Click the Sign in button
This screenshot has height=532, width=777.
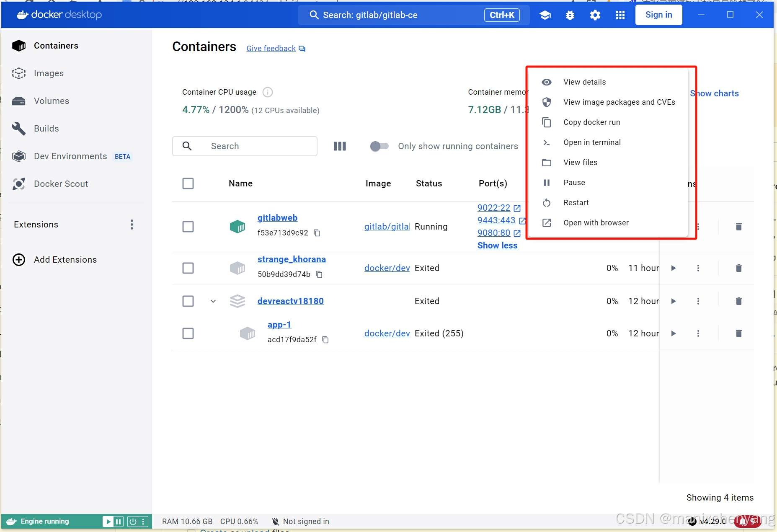coord(658,15)
